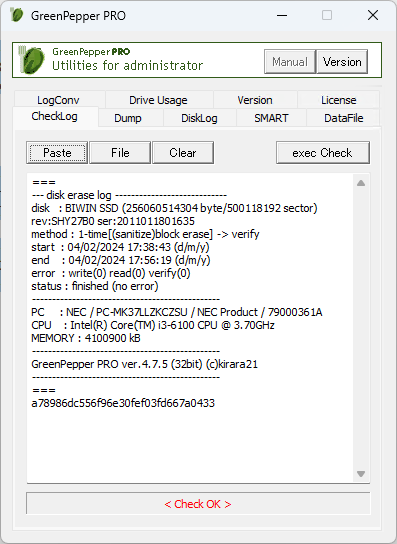Screen dimensions: 397x544
Task: Click the rev:SHY27B0 serial line
Action: click(x=113, y=221)
